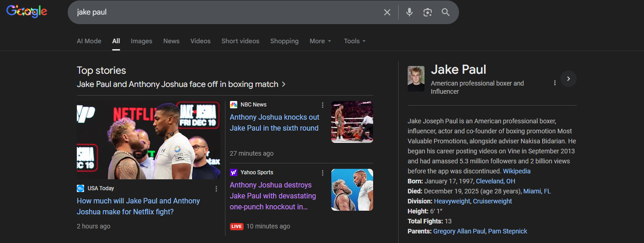The height and width of the screenshot is (243, 644).
Task: Click the '27 minutes ago' timestamp
Action: [x=252, y=153]
